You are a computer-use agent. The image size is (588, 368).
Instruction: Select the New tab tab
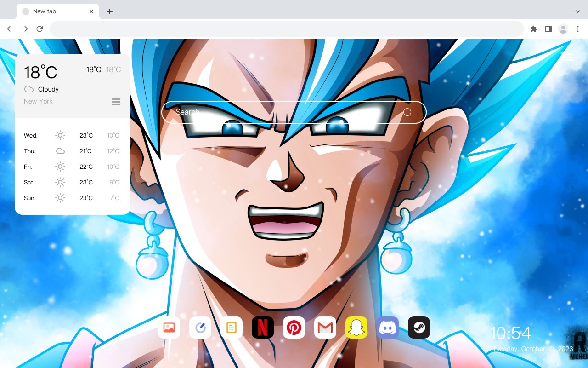(58, 11)
